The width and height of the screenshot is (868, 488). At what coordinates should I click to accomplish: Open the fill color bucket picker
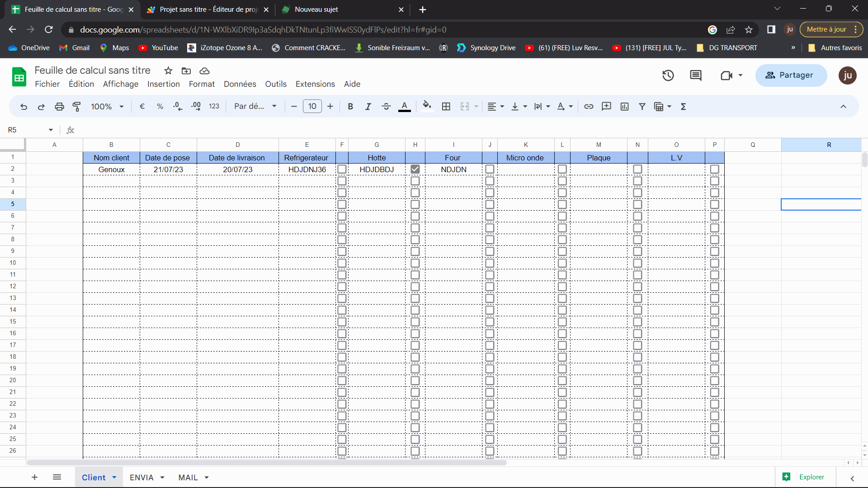[x=427, y=107]
